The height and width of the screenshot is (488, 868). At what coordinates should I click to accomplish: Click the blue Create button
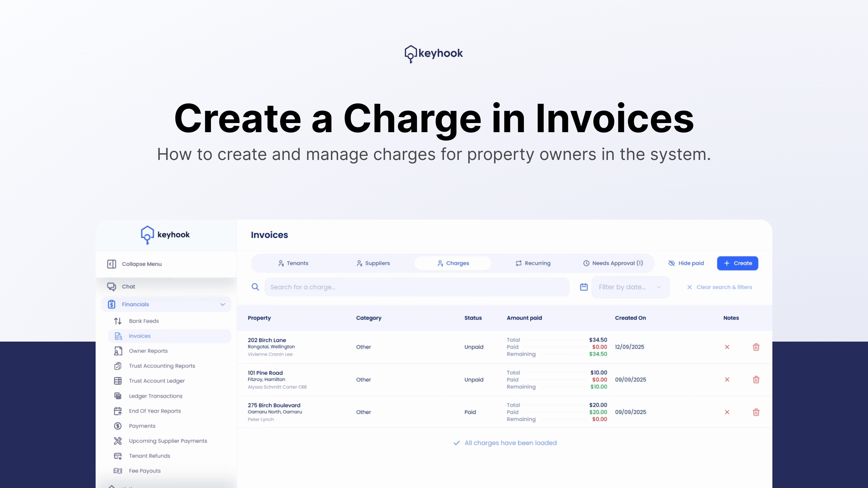point(737,263)
